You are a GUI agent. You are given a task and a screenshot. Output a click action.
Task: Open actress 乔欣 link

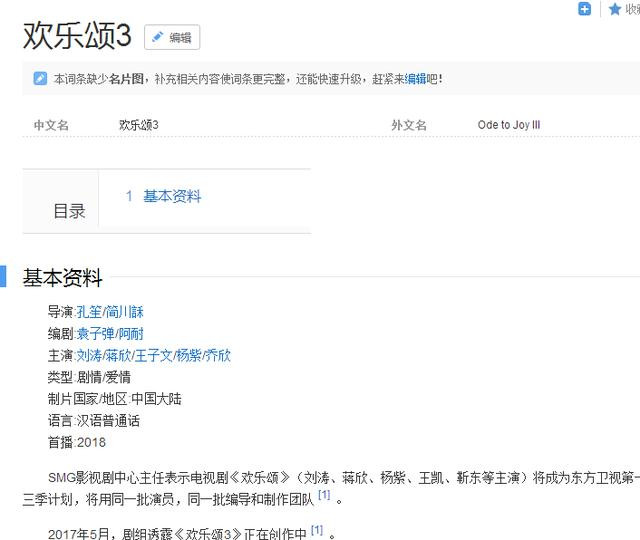click(218, 355)
